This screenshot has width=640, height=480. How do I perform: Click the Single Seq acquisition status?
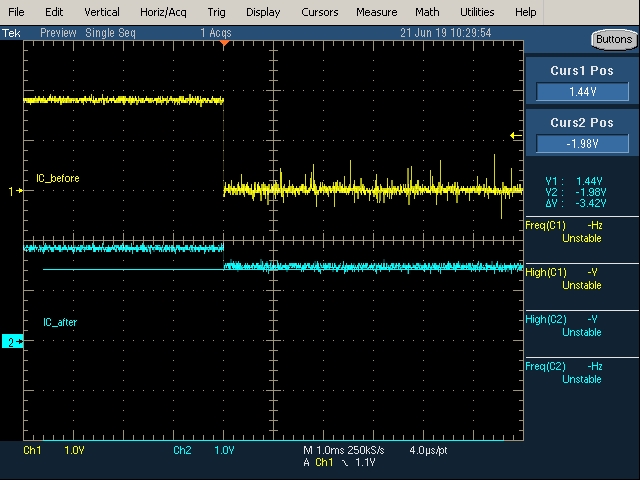110,33
